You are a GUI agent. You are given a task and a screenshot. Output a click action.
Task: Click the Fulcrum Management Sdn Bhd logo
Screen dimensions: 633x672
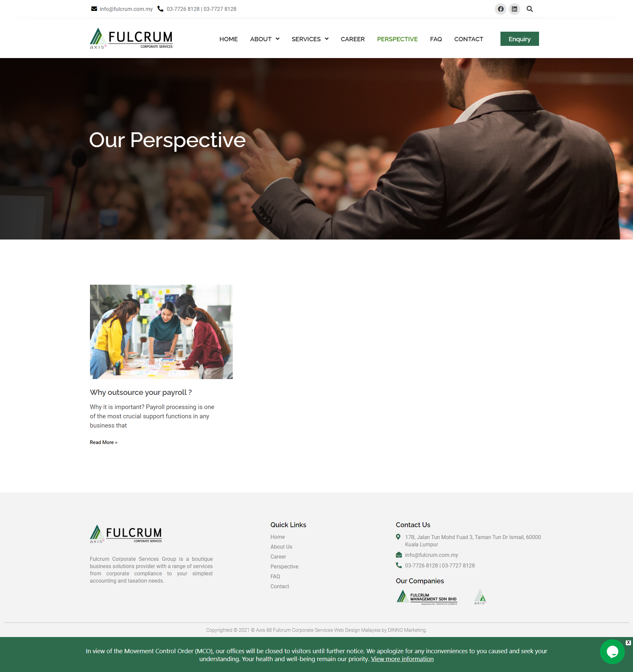(427, 597)
